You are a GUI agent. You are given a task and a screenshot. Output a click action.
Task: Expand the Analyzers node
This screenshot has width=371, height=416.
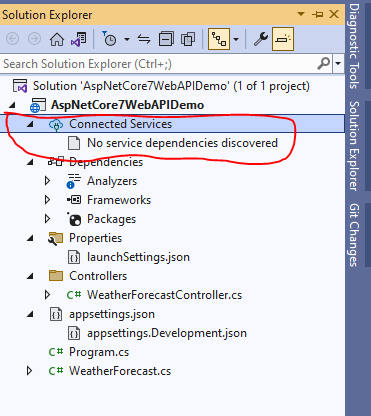click(47, 181)
